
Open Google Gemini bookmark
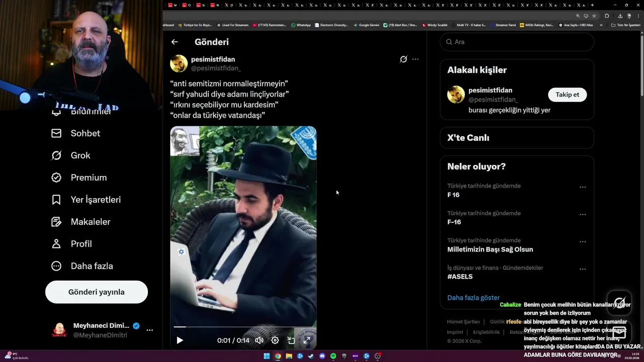366,25
